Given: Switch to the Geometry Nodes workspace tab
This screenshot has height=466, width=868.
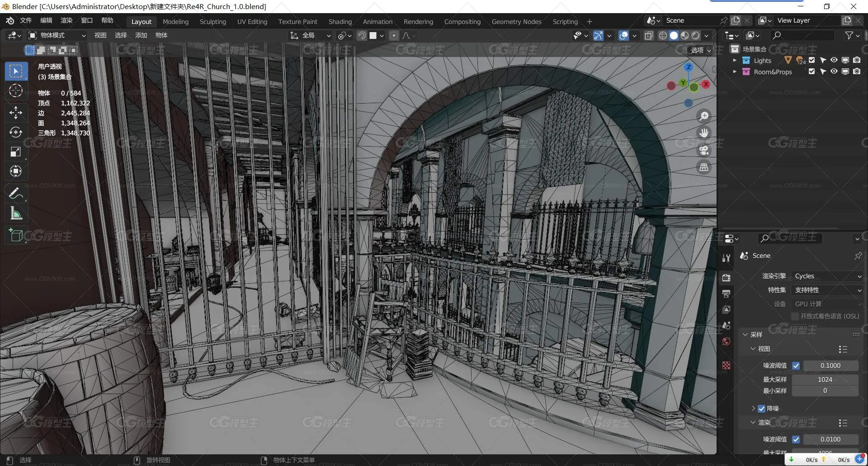Looking at the screenshot, I should [x=516, y=22].
